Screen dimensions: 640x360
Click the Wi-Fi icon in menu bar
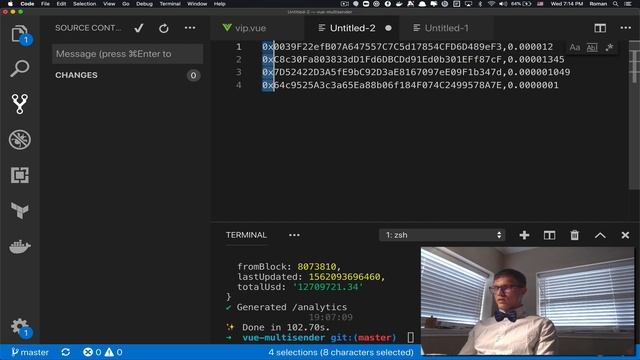coord(491,4)
